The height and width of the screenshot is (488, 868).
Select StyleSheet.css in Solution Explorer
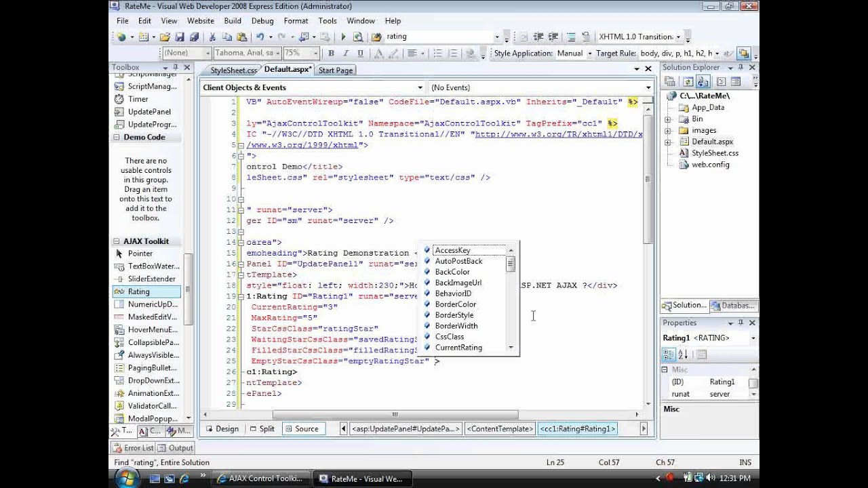(715, 153)
